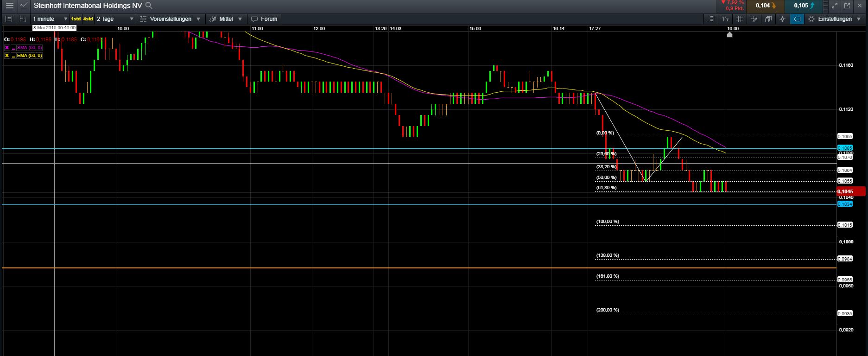Select the Fibonacci (61,80 %) level label
Screen dimensions: 868x356
(x=606, y=188)
